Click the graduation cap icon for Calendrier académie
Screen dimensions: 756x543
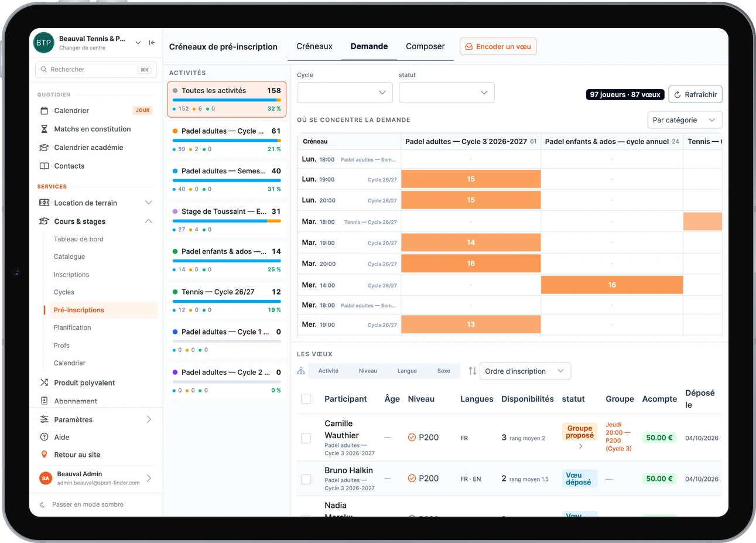44,148
